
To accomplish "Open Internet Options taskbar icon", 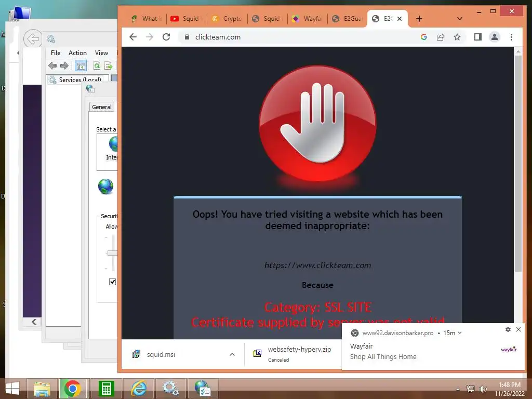I will pyautogui.click(x=203, y=389).
